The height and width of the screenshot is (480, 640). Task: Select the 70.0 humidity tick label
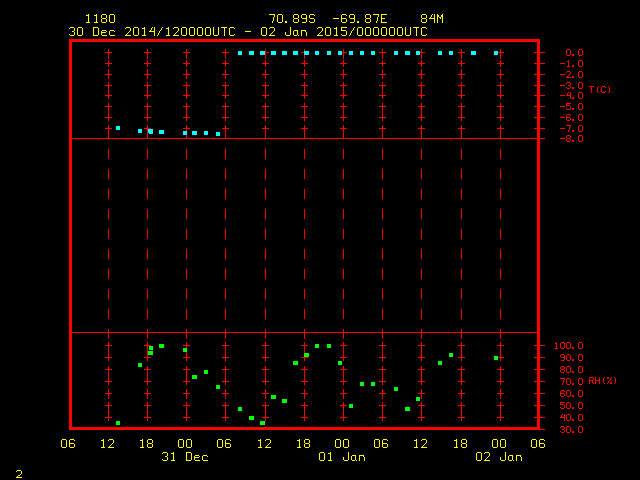[x=572, y=382]
